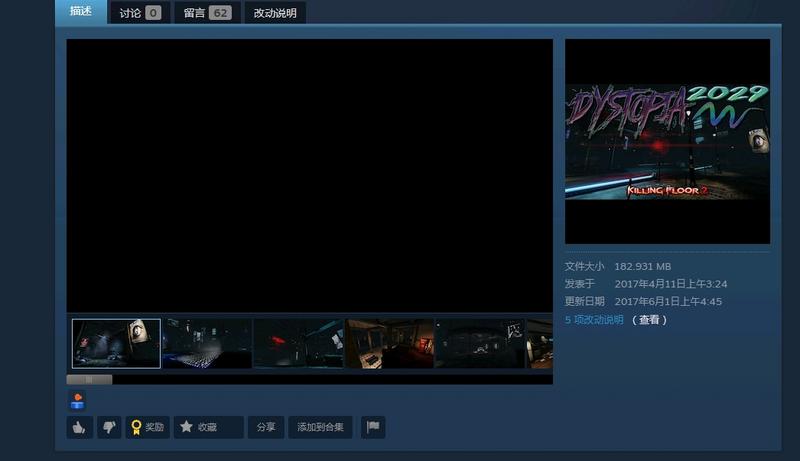Open the 讨论 tab

(140, 13)
